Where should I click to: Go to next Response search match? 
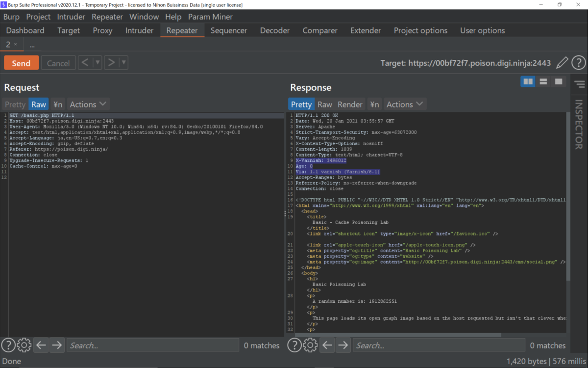coord(343,345)
